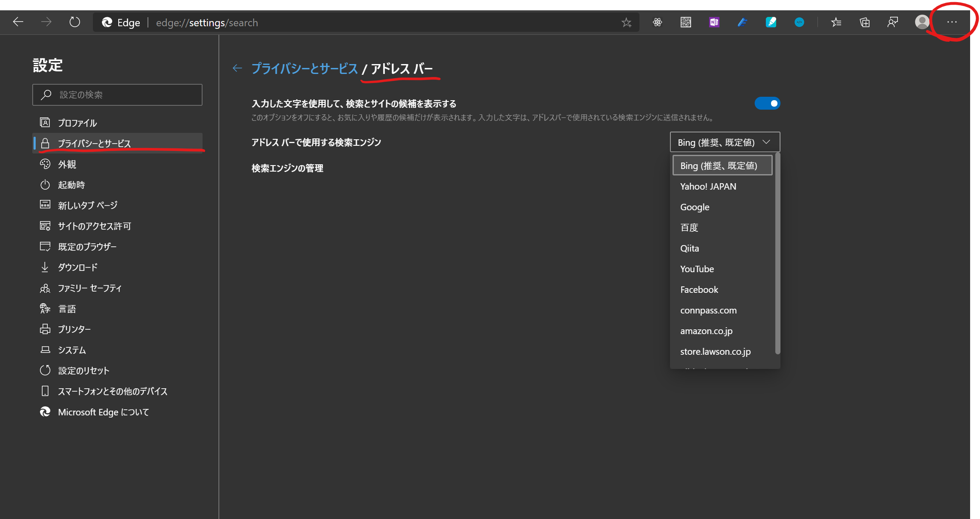Open Microsoft Edge について in the sidebar
This screenshot has height=519, width=980.
(x=103, y=412)
